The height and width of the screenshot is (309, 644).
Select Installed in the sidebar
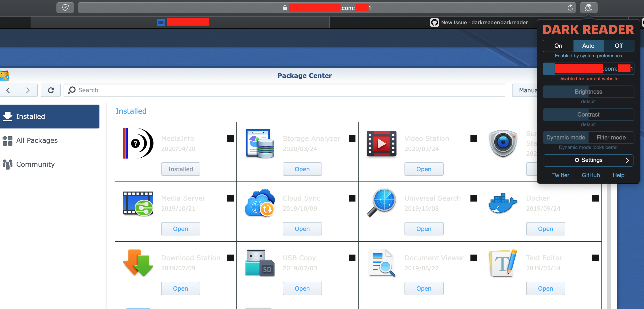pos(49,117)
